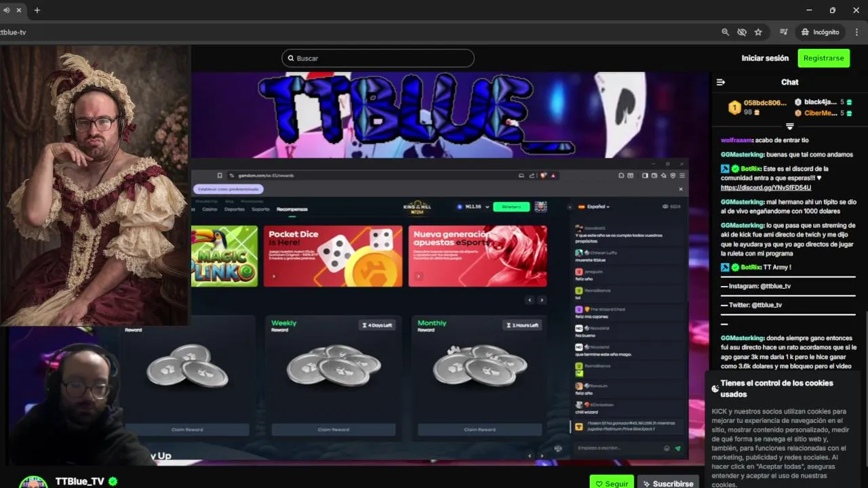Click the crossed-eye tracking blocked icon
The image size is (868, 488).
[x=742, y=32]
